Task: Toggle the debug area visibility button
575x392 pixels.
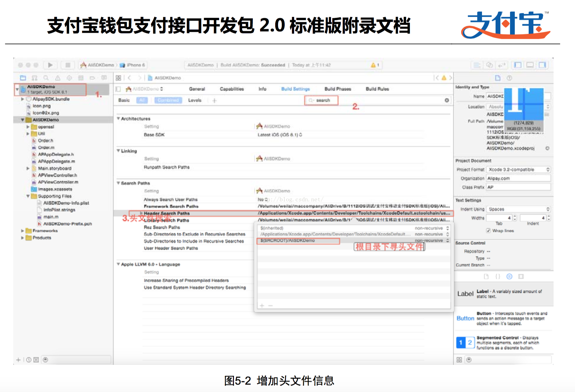Action: click(530, 65)
